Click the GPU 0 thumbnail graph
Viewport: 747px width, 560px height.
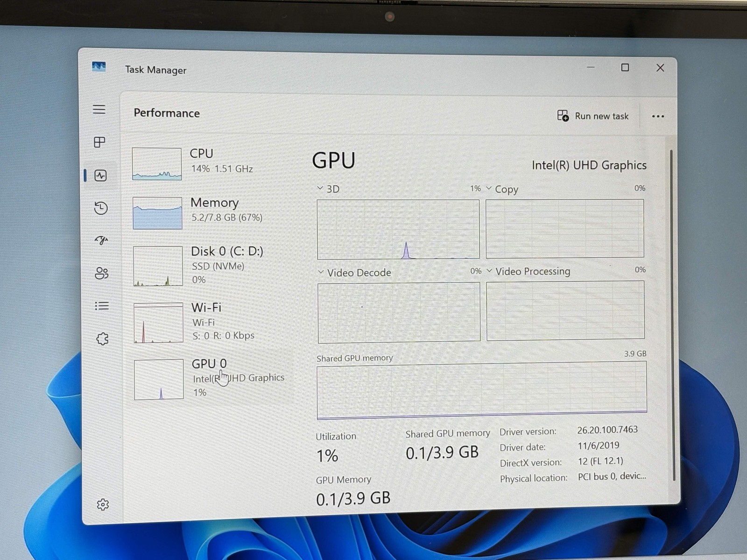pyautogui.click(x=159, y=379)
